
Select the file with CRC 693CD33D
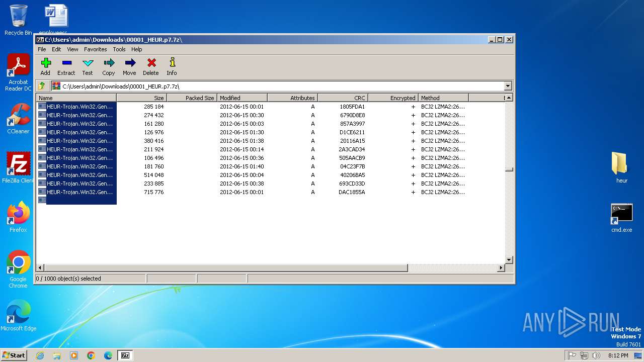[x=271, y=184]
